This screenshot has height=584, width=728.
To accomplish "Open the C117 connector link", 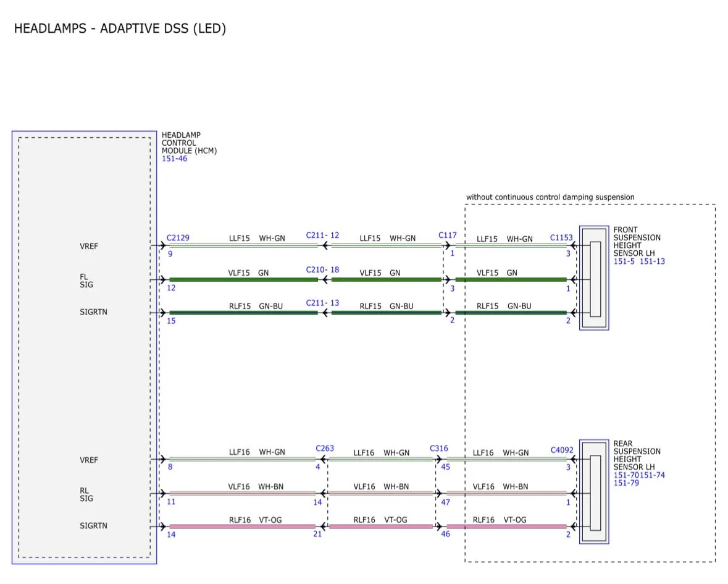I will pos(448,235).
